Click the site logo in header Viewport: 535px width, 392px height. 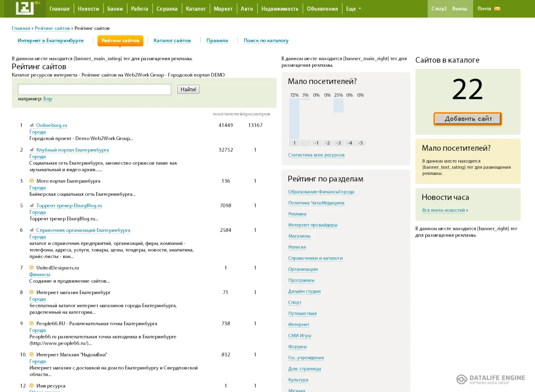[x=25, y=8]
